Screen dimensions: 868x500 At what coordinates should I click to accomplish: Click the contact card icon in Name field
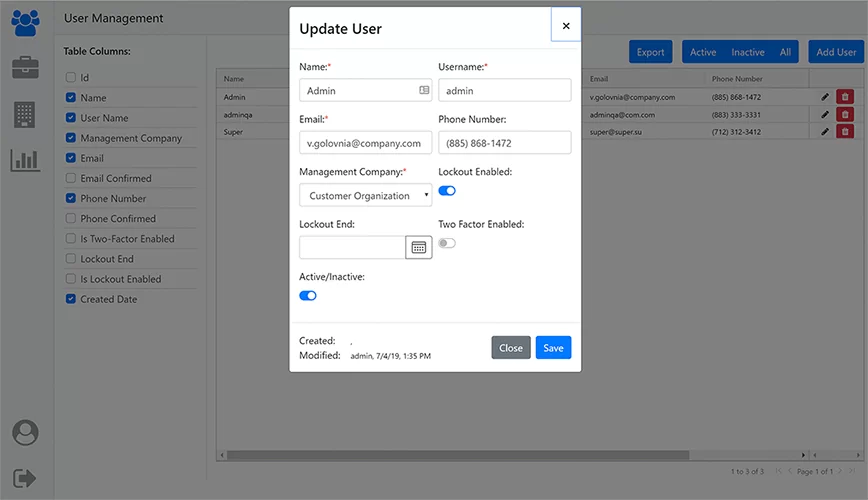(x=424, y=90)
